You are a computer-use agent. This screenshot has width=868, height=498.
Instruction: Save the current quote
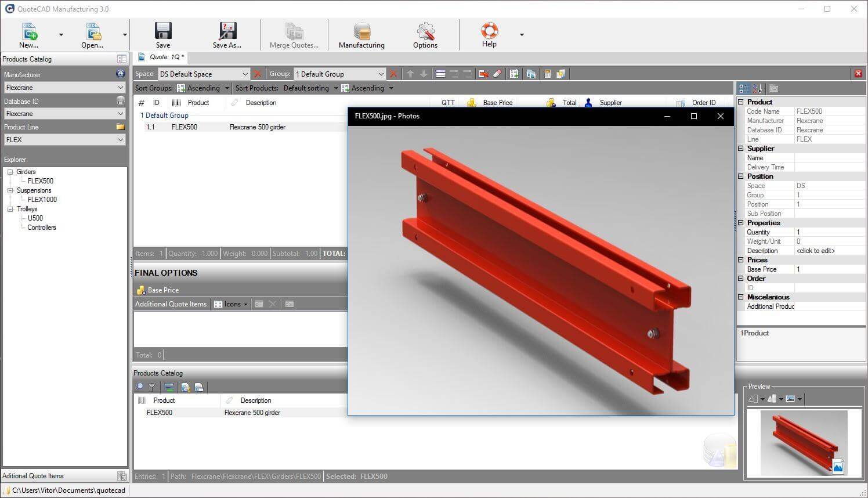pos(163,34)
